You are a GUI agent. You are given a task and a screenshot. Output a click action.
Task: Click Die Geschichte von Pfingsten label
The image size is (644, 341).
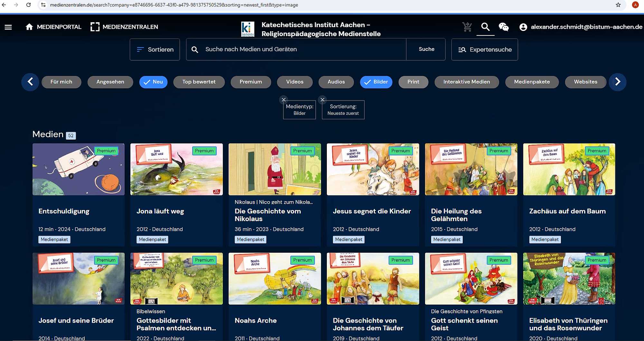[x=467, y=311]
